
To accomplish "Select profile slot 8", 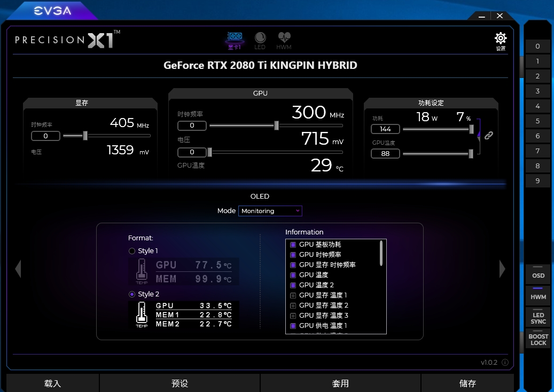I will pyautogui.click(x=537, y=166).
